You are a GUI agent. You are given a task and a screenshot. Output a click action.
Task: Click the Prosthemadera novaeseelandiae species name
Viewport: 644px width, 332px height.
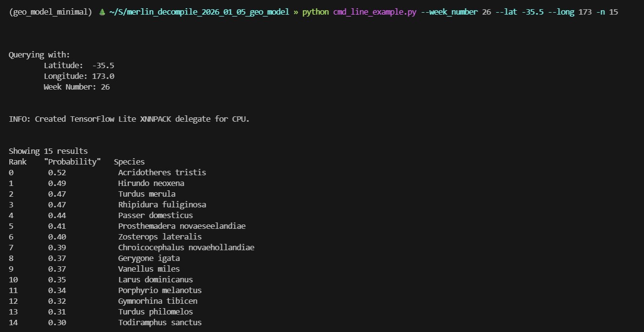182,226
